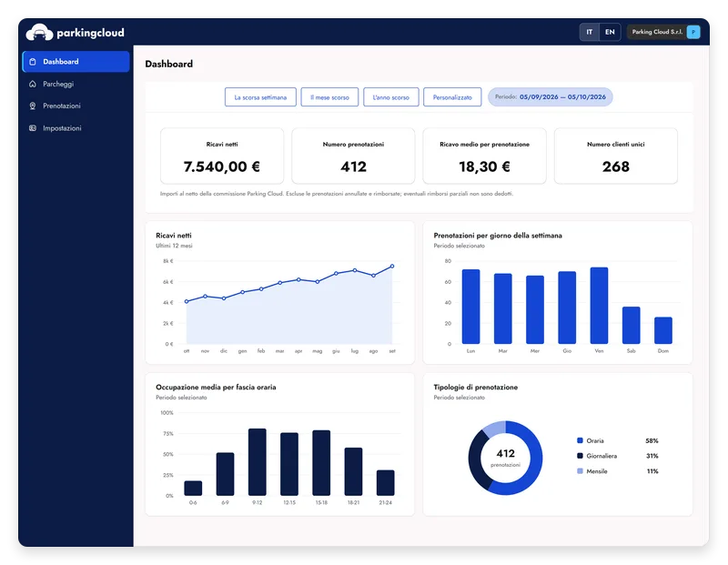Click the Dashboard clipboard icon in sidebar
Screen dimensions: 728x565
pyautogui.click(x=33, y=62)
